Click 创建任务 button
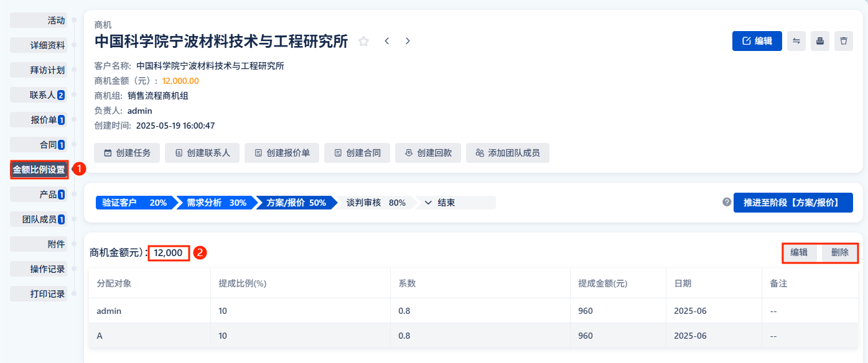 (127, 153)
